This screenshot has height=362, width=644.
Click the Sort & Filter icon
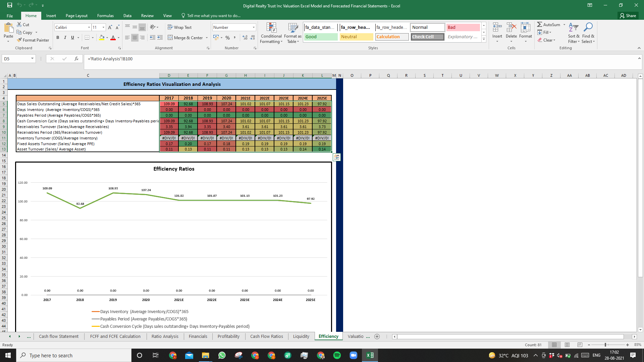[574, 27]
